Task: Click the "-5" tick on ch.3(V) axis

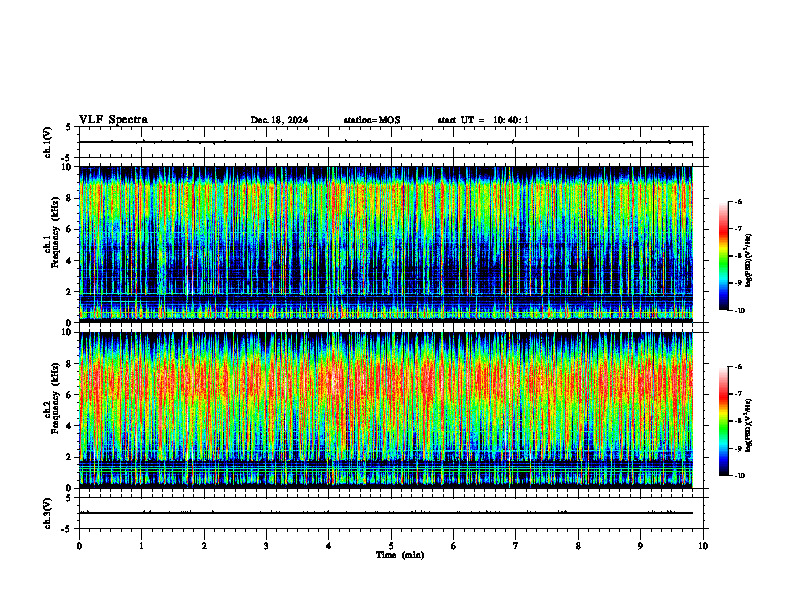Action: tap(66, 529)
